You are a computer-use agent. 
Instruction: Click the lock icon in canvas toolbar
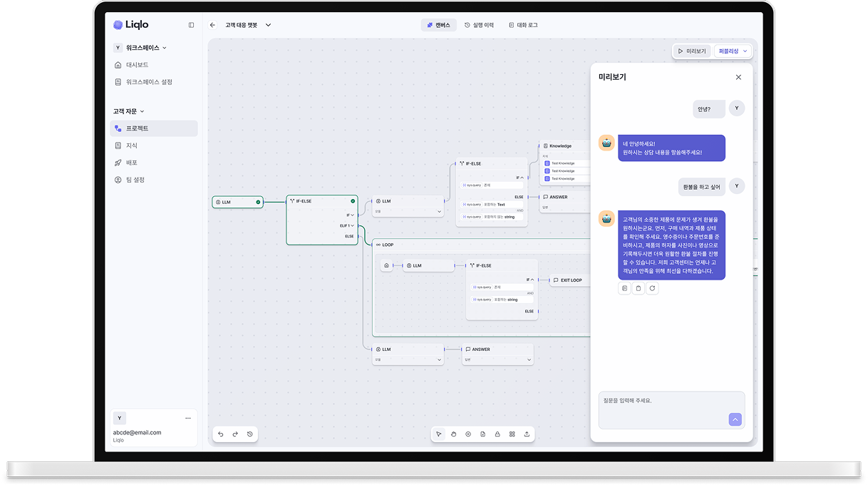(497, 434)
